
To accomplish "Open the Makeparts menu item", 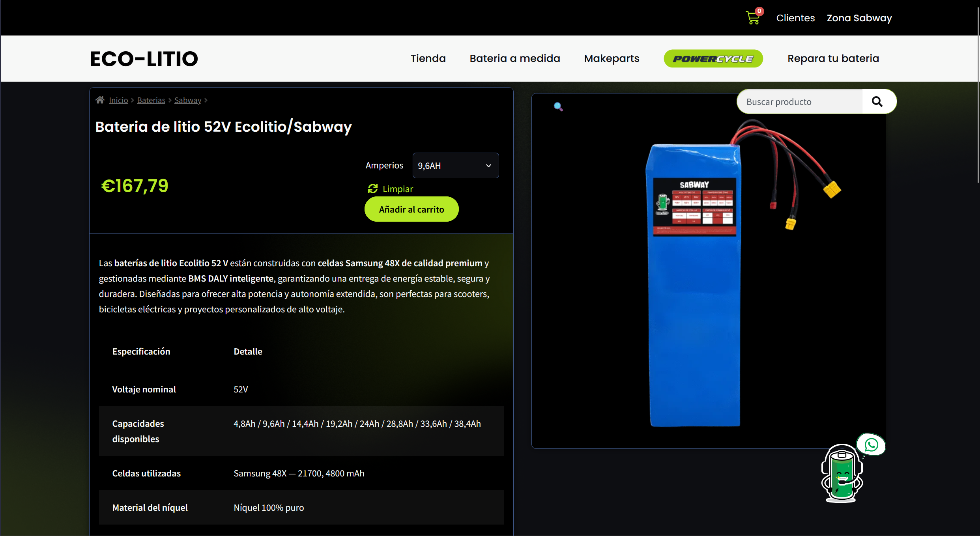I will 612,58.
